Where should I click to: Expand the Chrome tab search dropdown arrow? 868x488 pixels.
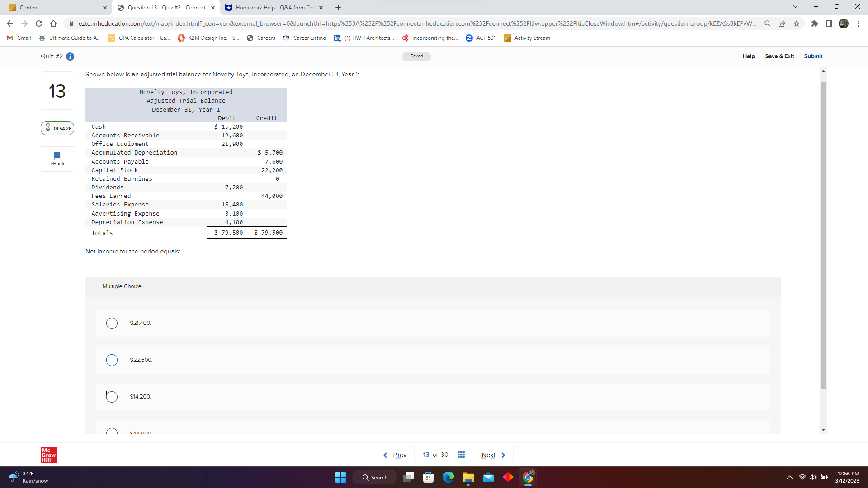pyautogui.click(x=795, y=7)
